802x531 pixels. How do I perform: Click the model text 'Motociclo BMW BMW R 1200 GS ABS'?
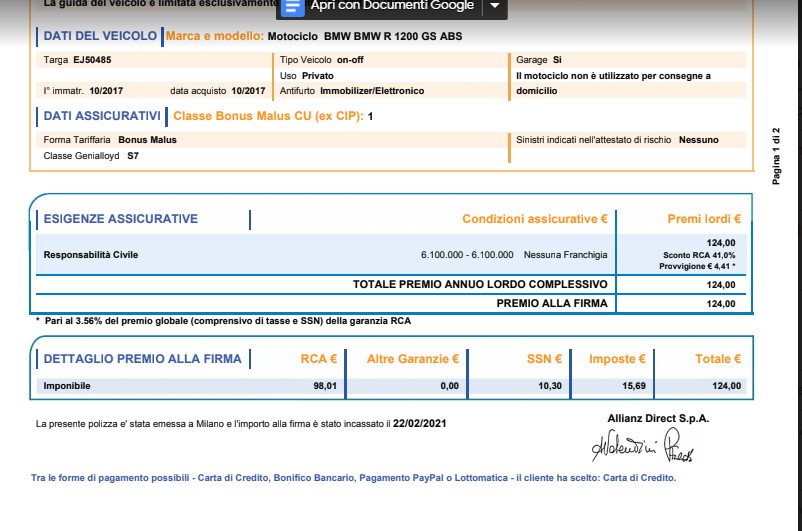tap(365, 36)
